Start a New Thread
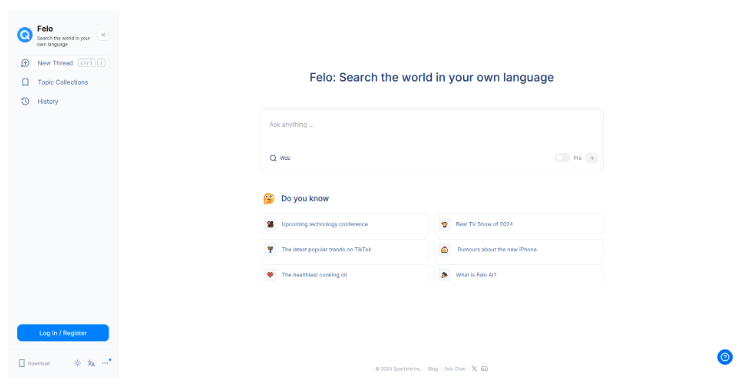 (x=63, y=63)
